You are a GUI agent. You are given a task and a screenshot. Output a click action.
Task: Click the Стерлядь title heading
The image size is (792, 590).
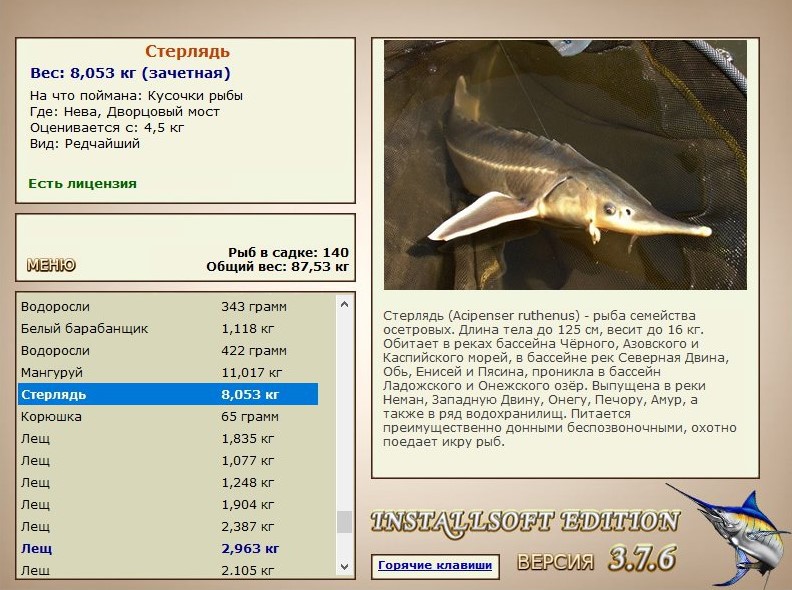(x=187, y=52)
